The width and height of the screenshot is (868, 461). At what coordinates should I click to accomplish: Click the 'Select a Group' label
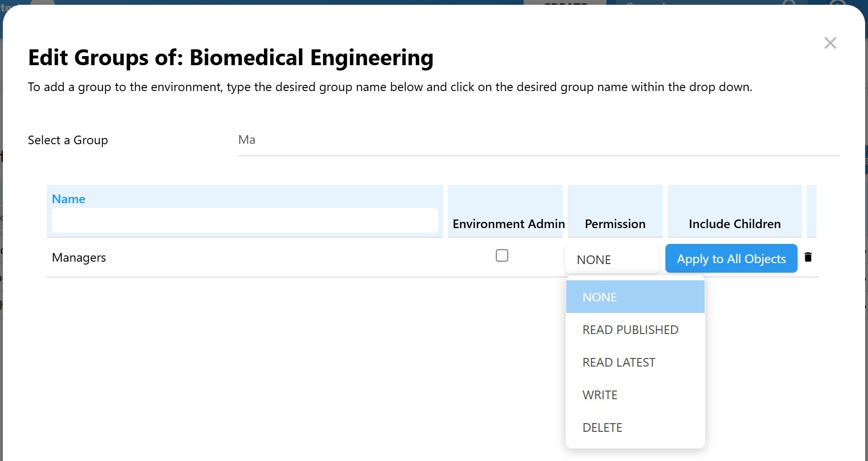click(x=68, y=140)
